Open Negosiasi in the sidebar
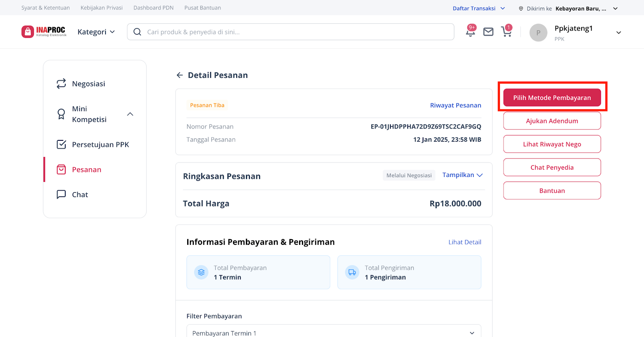The width and height of the screenshot is (644, 337). point(89,84)
